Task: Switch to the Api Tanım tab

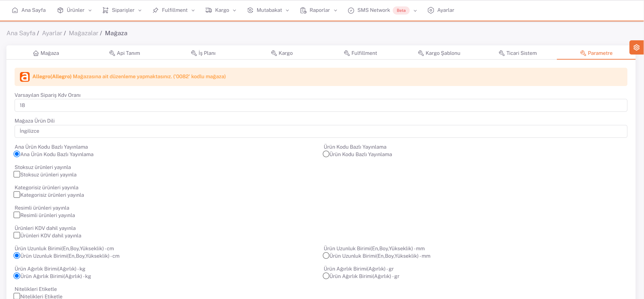Action: click(x=124, y=53)
